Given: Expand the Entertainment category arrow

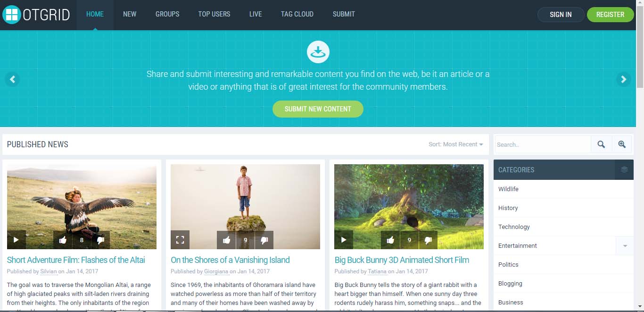Looking at the screenshot, I should 625,245.
